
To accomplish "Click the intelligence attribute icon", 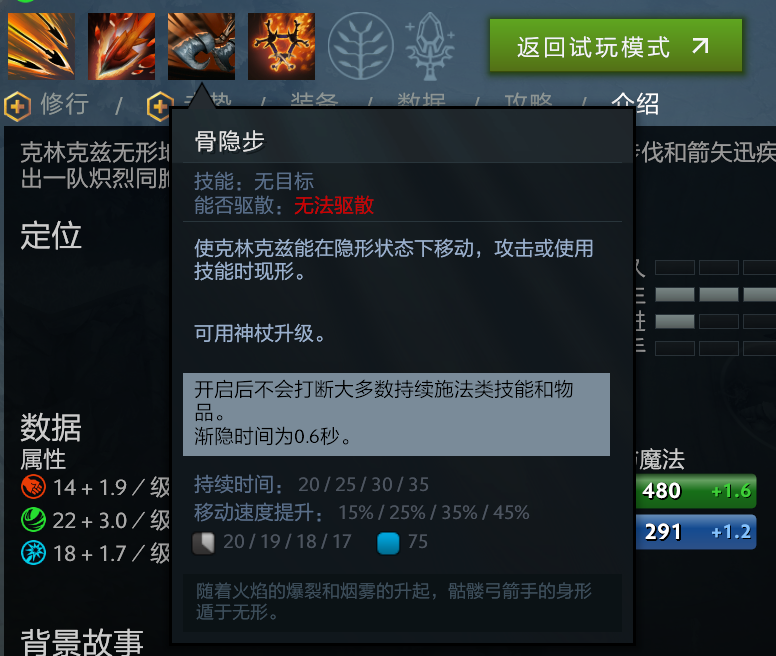I will click(34, 553).
